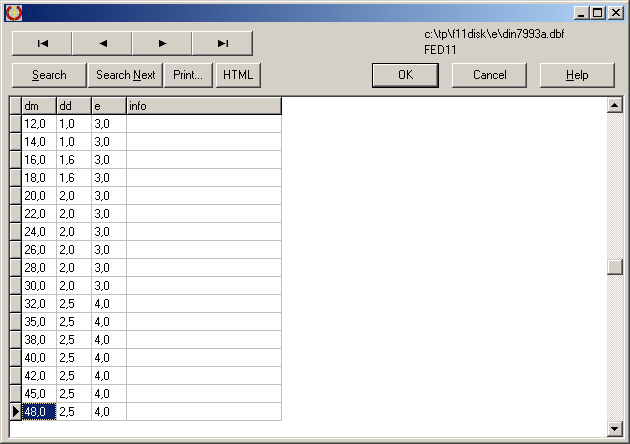Image resolution: width=630 pixels, height=444 pixels.
Task: Click the application icon in title bar
Action: coord(13,12)
